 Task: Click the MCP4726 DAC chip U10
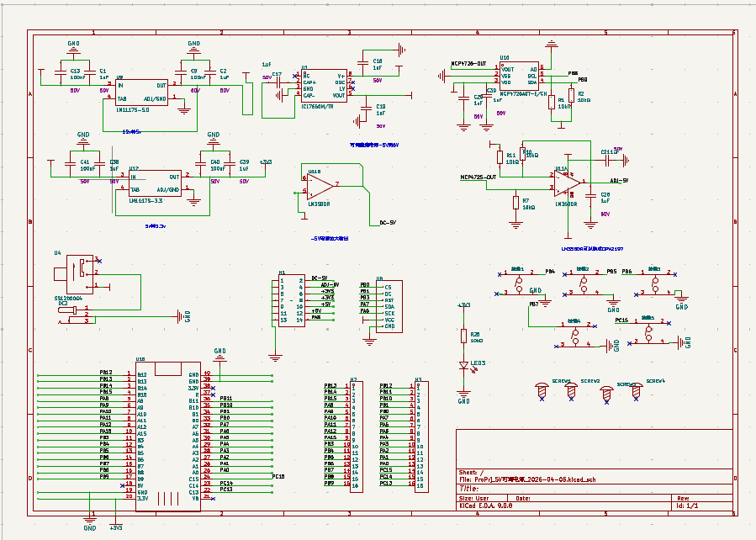[x=519, y=76]
